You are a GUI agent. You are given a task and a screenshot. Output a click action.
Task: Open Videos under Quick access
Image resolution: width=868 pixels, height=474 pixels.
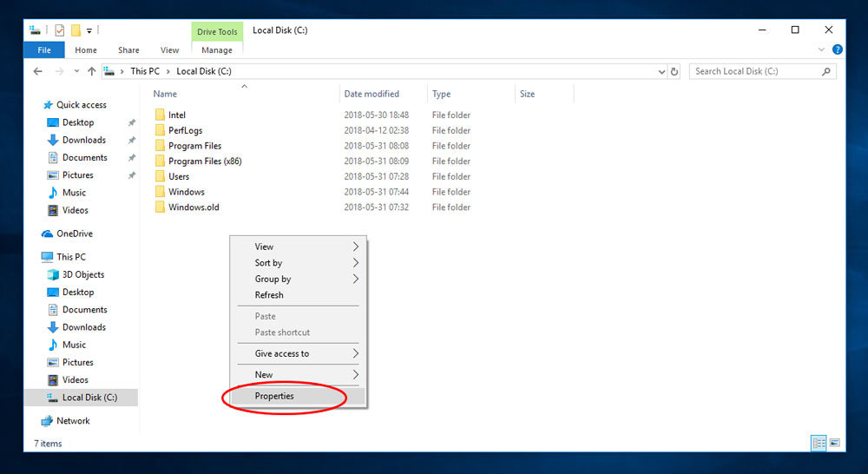point(76,210)
